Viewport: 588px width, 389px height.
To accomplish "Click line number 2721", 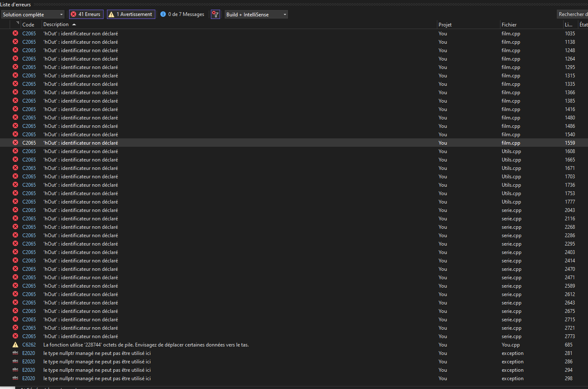I will (570, 328).
